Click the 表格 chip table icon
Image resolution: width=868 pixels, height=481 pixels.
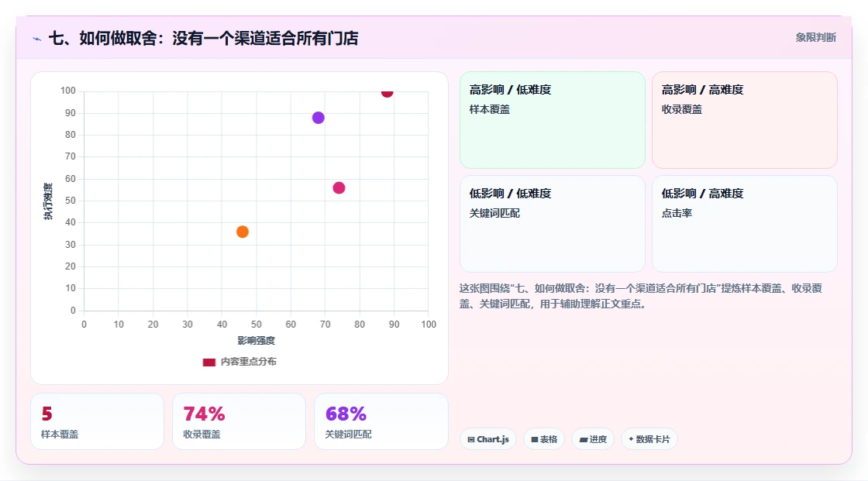coord(535,439)
